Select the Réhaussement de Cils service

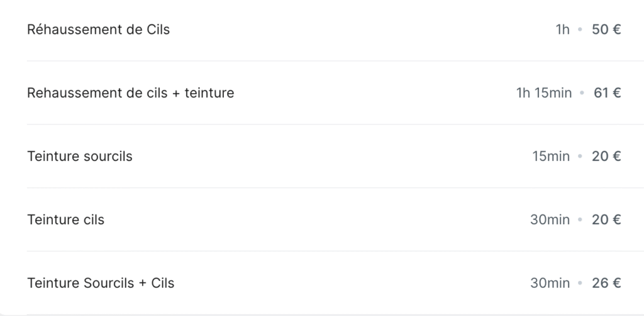pos(335,30)
